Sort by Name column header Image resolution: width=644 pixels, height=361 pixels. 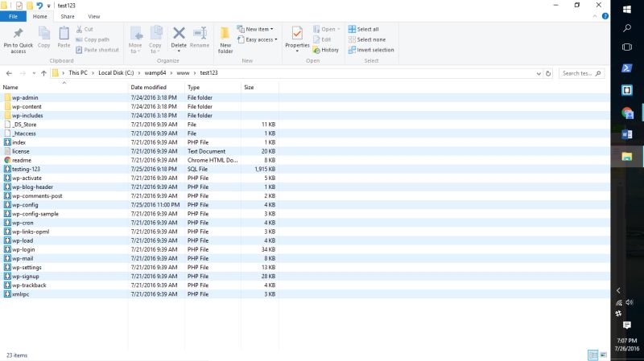point(64,87)
